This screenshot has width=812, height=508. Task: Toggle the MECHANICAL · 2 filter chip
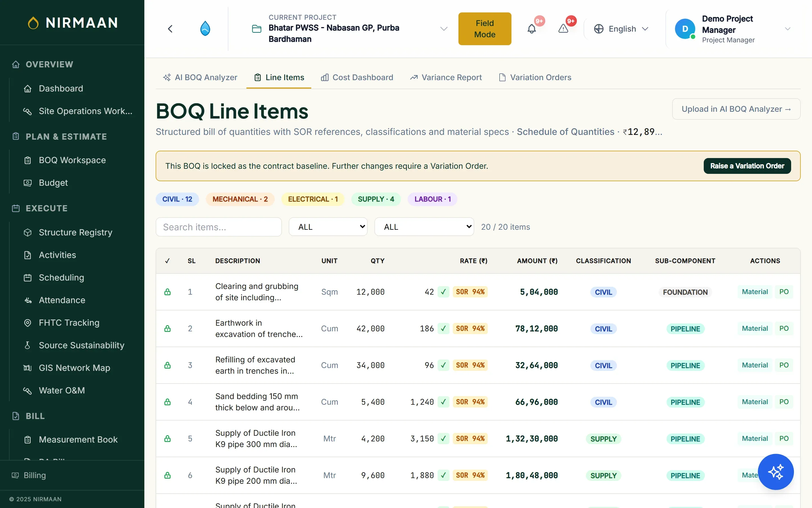click(240, 199)
